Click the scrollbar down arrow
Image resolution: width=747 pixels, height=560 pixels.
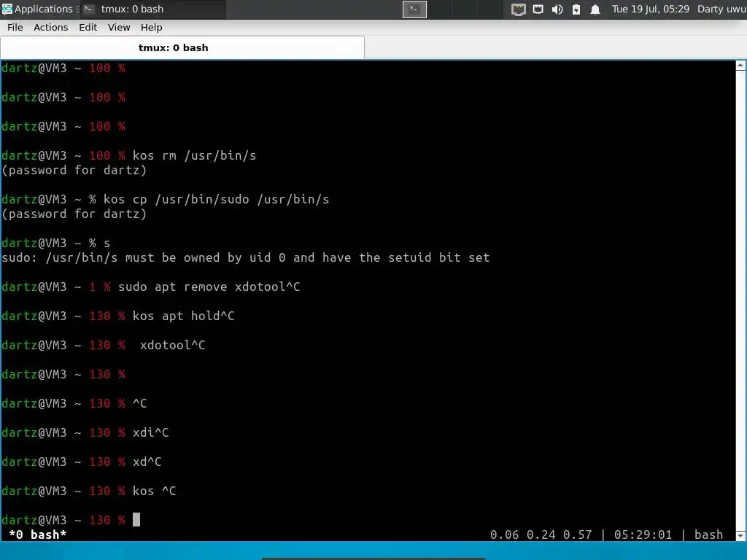740,535
